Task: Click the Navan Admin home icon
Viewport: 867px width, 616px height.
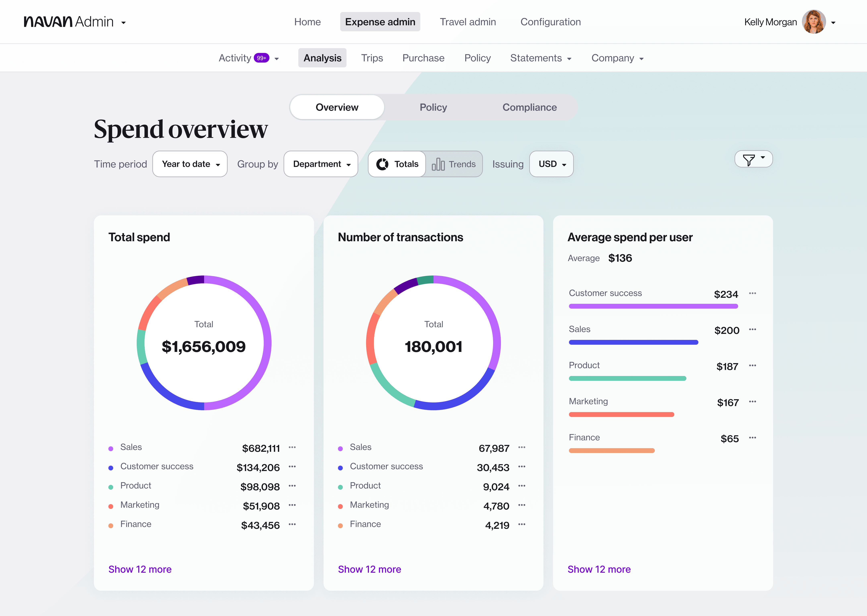Action: [72, 21]
